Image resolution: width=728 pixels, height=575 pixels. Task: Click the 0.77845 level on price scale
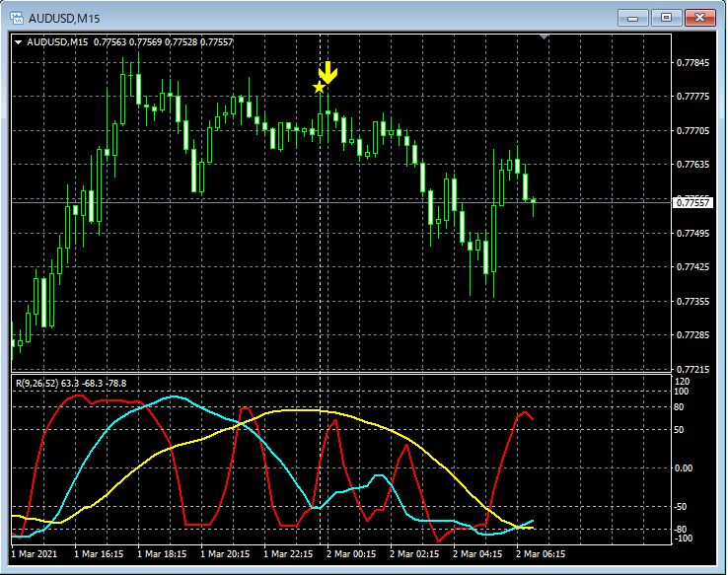(692, 63)
